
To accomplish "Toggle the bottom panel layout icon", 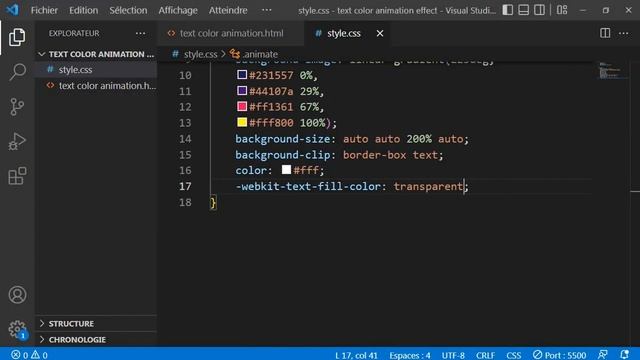I will click(524, 10).
